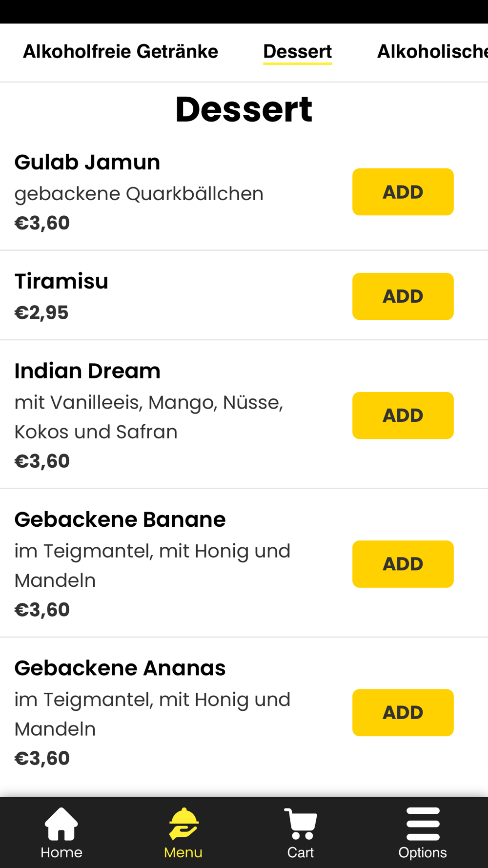The width and height of the screenshot is (488, 868).
Task: Add Gulab Jamun to cart
Action: tap(403, 192)
